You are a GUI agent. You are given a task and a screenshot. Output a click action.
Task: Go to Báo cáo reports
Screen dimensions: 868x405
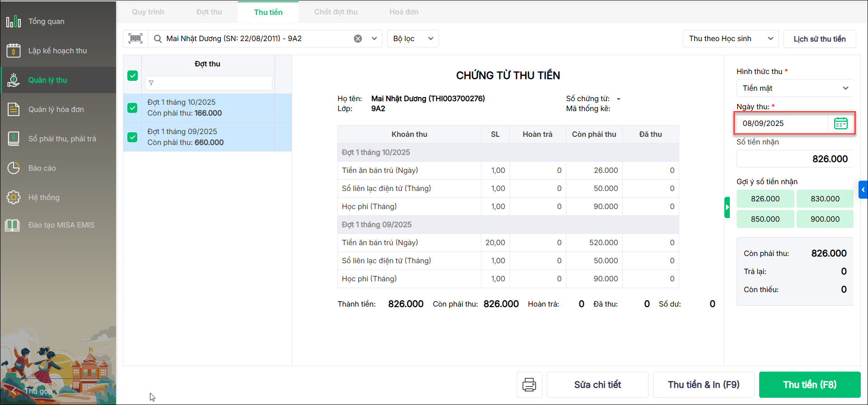[42, 168]
